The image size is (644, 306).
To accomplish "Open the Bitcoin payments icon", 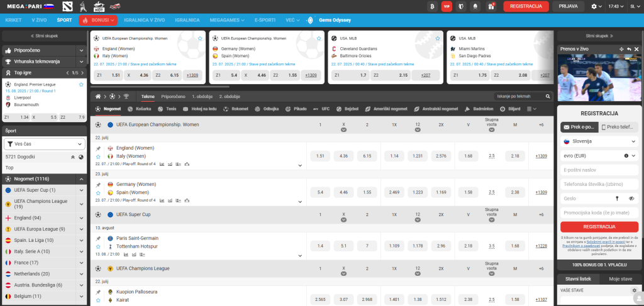I will (x=433, y=6).
